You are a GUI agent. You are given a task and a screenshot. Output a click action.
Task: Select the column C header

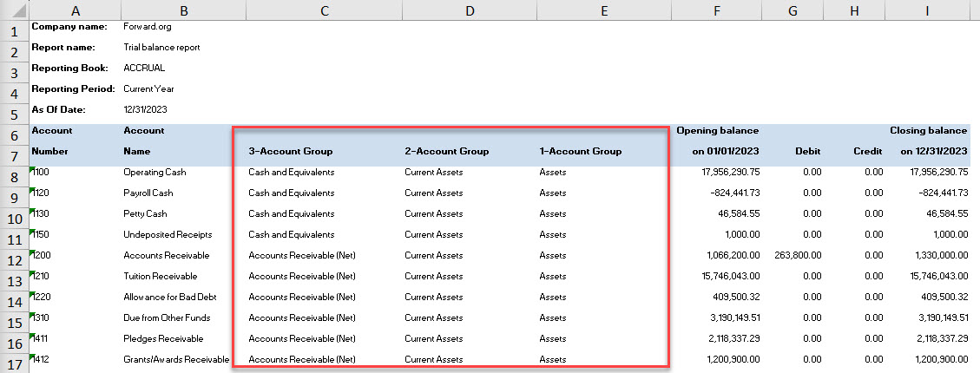tap(324, 10)
